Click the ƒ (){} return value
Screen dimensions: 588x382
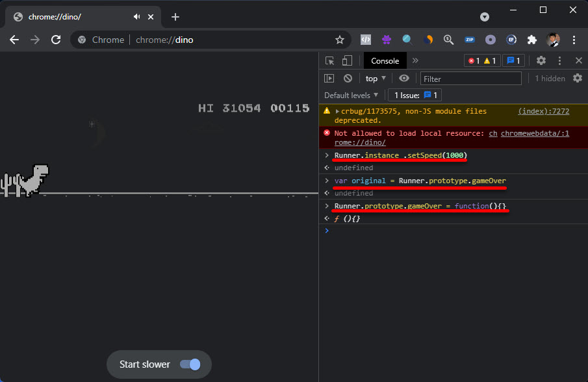(347, 218)
